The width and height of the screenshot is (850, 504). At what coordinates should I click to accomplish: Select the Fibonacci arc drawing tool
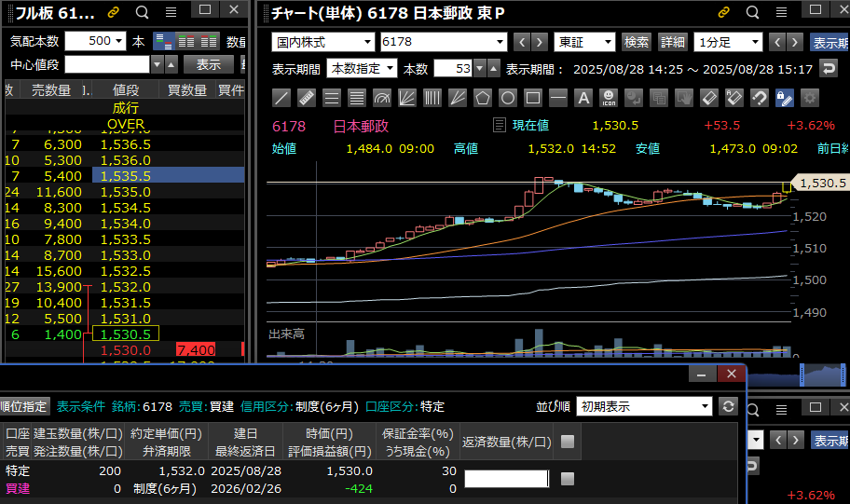pyautogui.click(x=381, y=98)
